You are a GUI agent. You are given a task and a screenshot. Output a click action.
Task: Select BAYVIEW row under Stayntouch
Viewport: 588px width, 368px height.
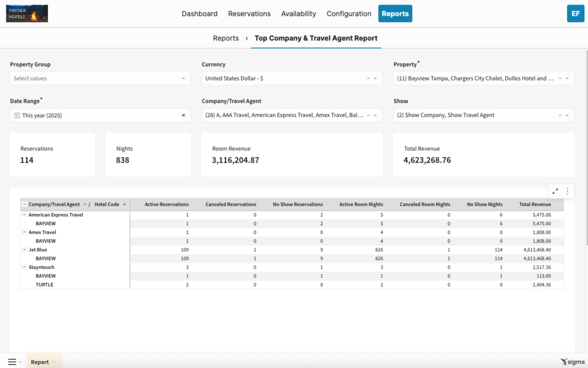tap(291, 276)
